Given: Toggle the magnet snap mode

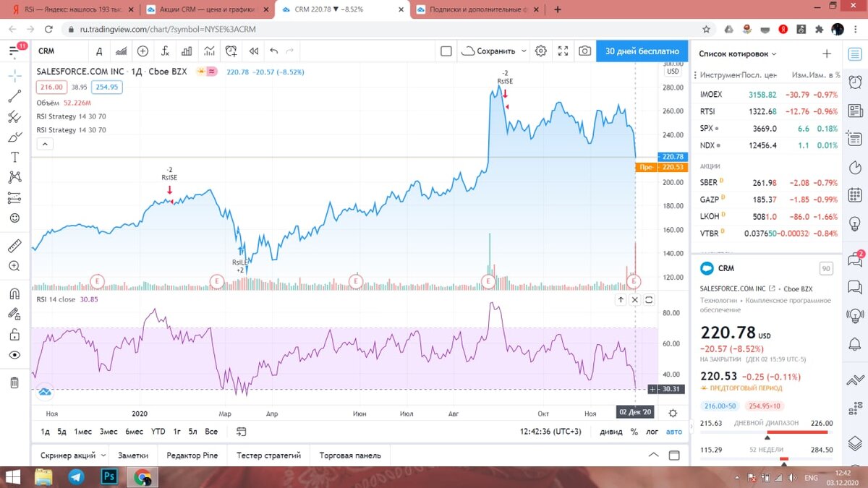Looking at the screenshot, I should (14, 294).
